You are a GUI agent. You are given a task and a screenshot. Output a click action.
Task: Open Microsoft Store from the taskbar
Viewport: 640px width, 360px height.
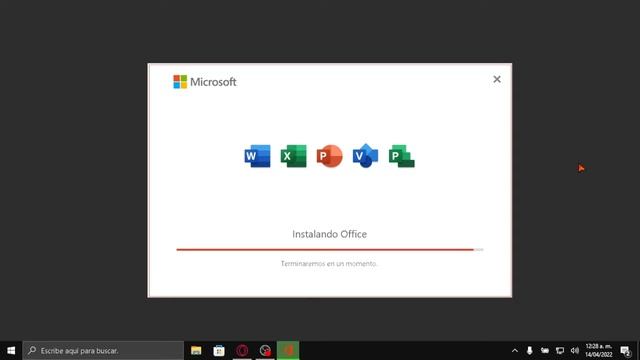(x=219, y=351)
